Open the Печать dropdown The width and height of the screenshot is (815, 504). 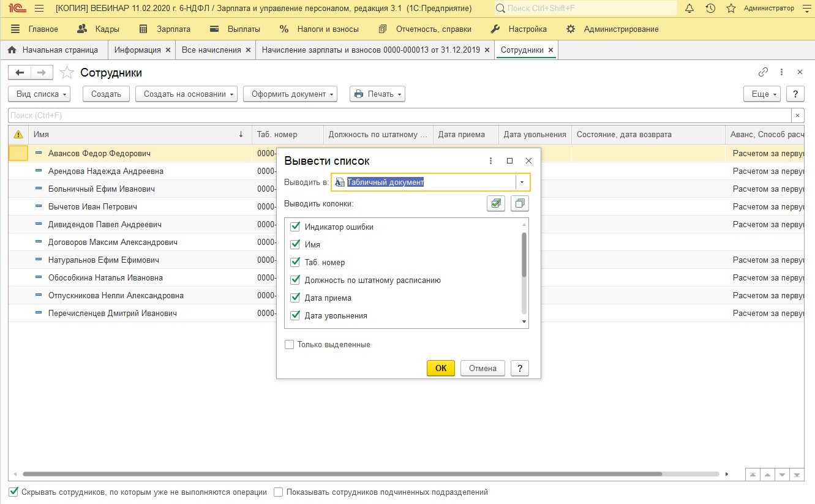[377, 94]
